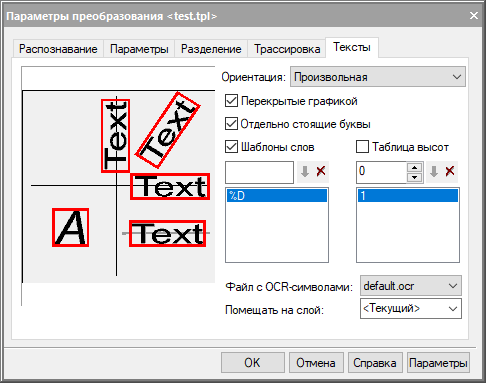Add height value with down arrow icon
Viewport: 486px width, 383px height.
(x=434, y=172)
